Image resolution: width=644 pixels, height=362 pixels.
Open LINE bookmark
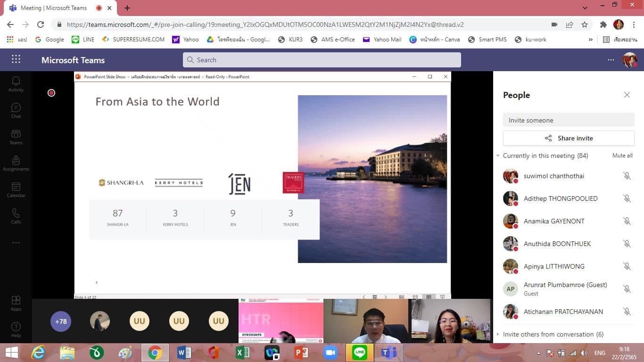pos(83,40)
